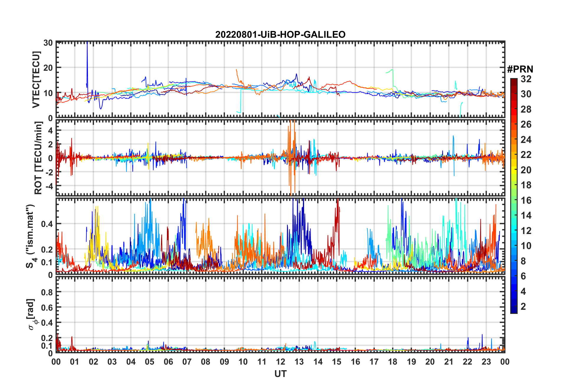Click the plot title 20220801-UiB-HOP-GALILEO
Image resolution: width=561 pixels, height=392 pixels.
[280, 35]
